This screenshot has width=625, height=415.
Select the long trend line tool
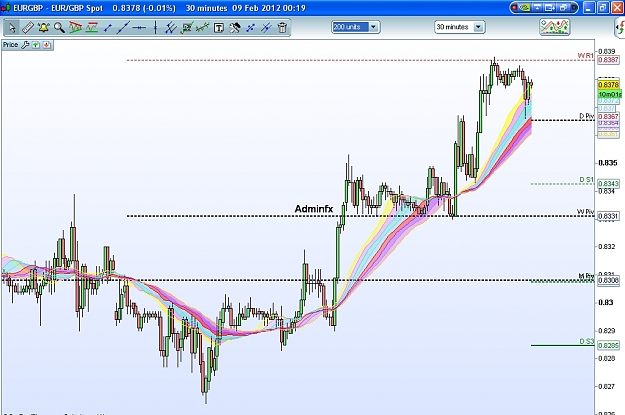123,28
